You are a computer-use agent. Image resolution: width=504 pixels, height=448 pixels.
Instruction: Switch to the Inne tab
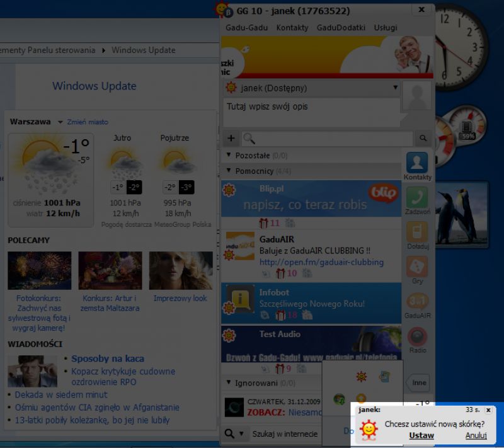coord(418,382)
